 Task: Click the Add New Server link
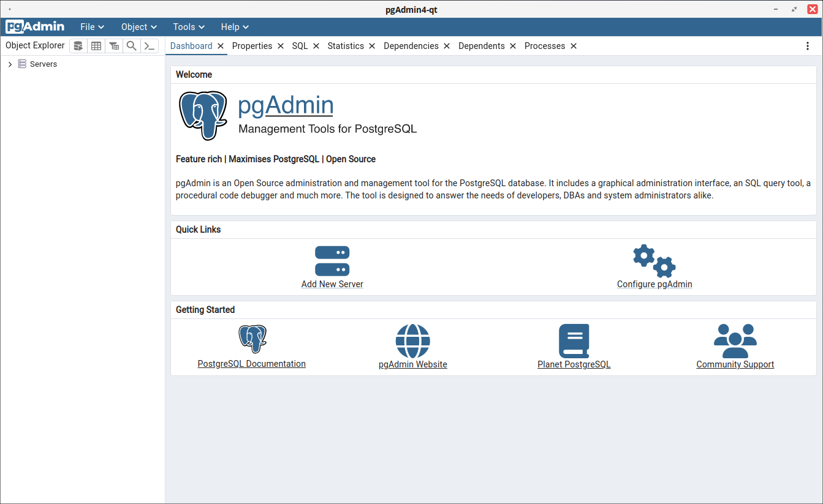click(332, 284)
